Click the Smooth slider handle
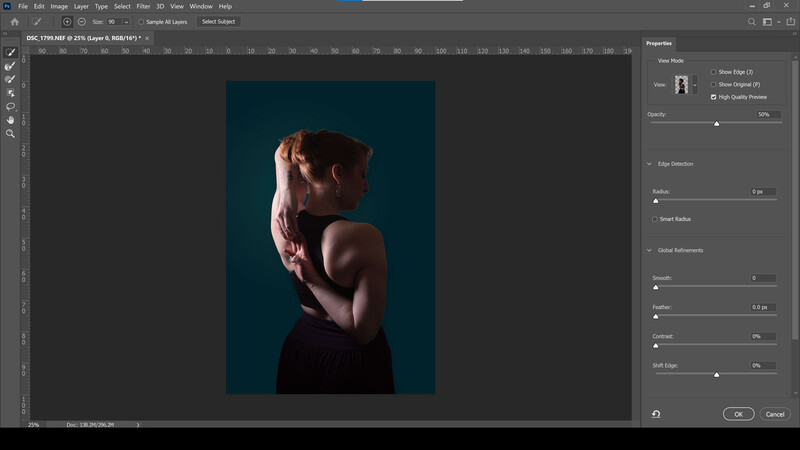 656,287
